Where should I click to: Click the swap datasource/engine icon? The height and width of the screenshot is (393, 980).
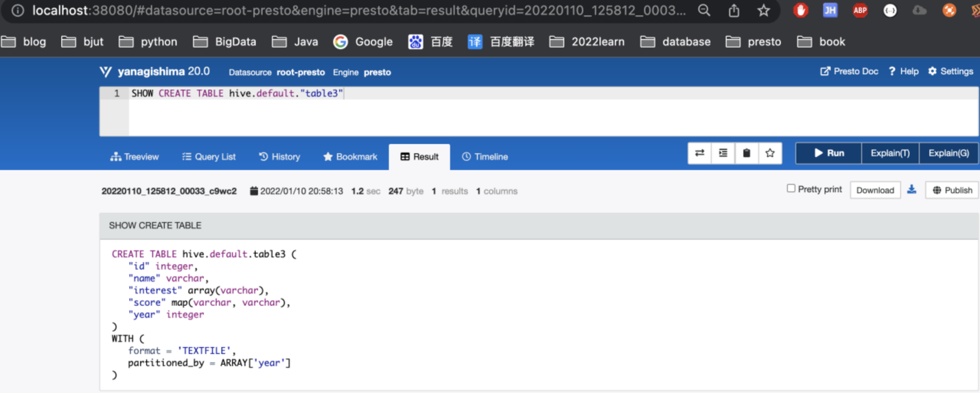(700, 153)
